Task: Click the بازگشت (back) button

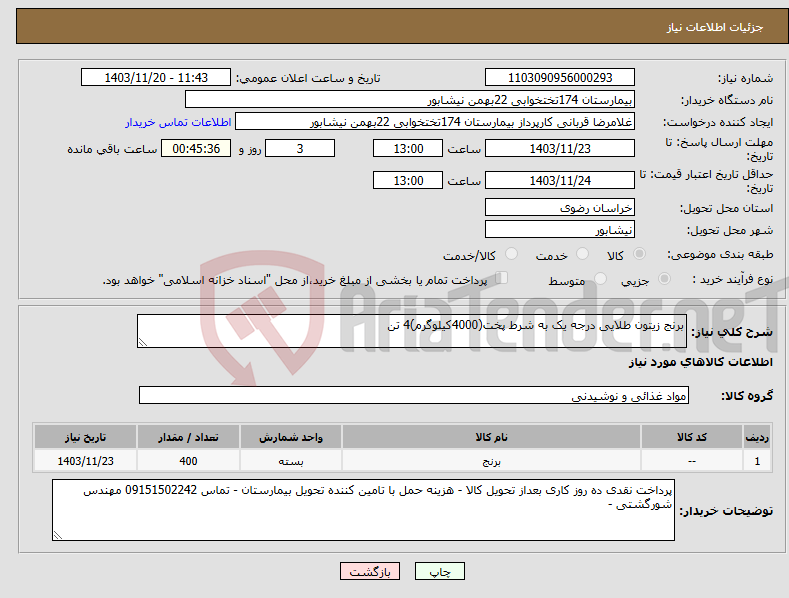Action: pyautogui.click(x=370, y=571)
